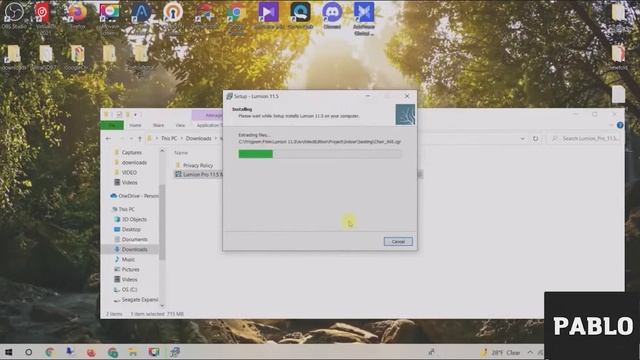Open Quick Access Toolbar customize dropdown
The image size is (640, 360).
[x=136, y=114]
